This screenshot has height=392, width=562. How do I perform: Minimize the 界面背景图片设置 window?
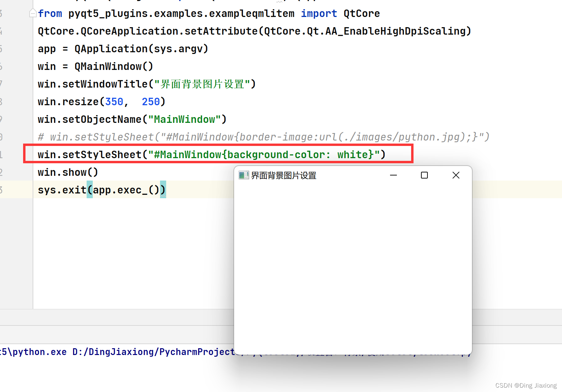(393, 175)
